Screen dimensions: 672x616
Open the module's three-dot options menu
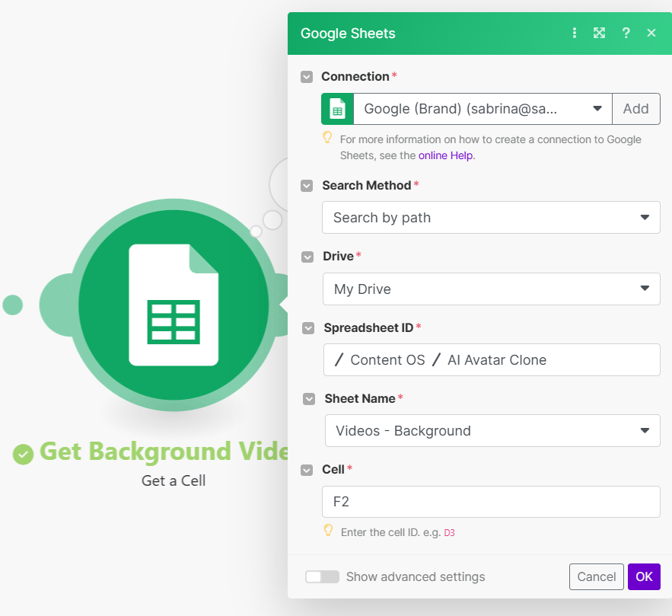click(x=575, y=33)
